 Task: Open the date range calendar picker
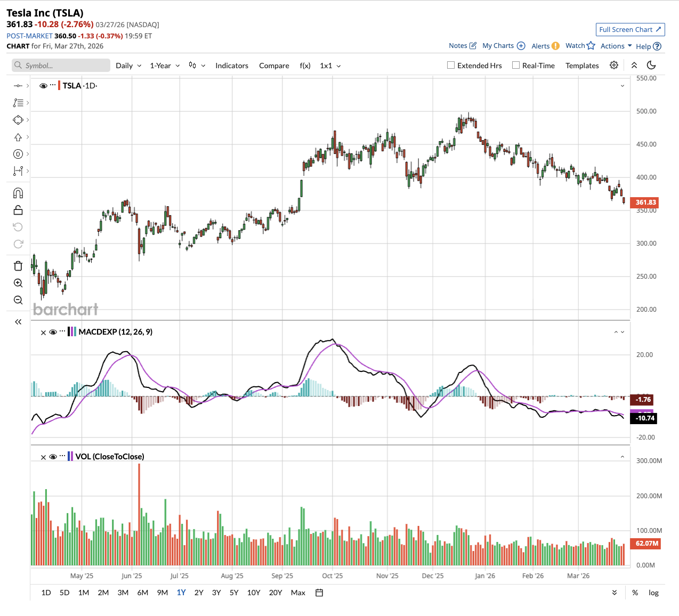point(319,593)
